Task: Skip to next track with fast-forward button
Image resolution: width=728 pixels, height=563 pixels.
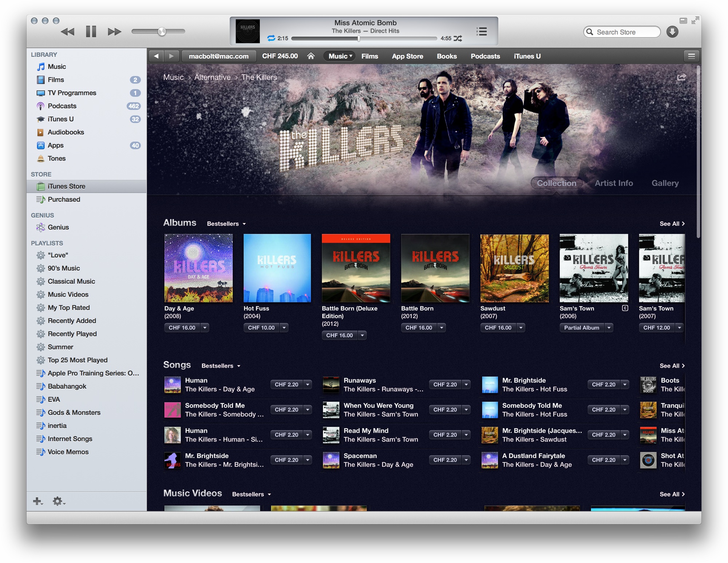Action: 114,32
